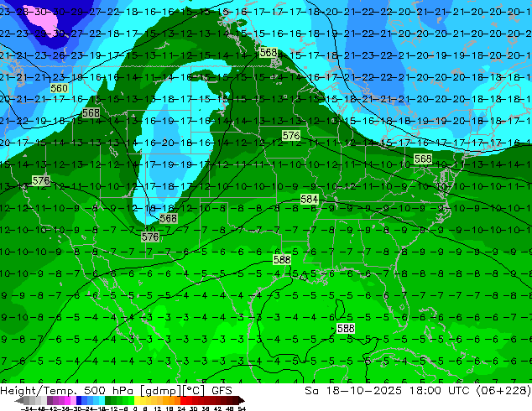Viewport: 532px width, 411px height.
Task: Click the '[°C]' unit label
Action: (194, 391)
